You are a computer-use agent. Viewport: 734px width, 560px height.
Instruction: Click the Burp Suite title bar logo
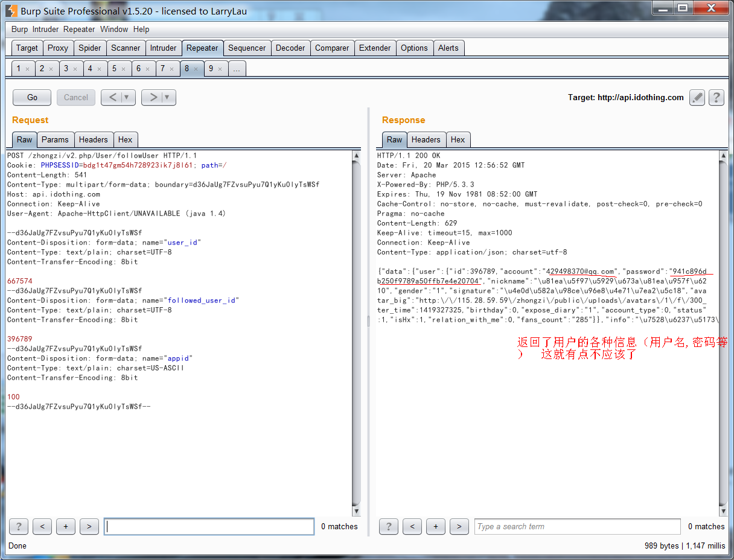[11, 11]
